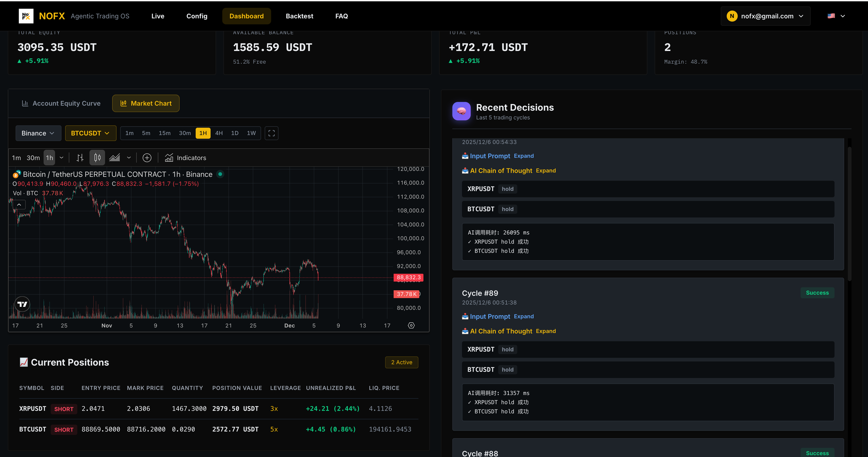Expand AI Chain of Thought in Cycle #89

click(x=546, y=331)
